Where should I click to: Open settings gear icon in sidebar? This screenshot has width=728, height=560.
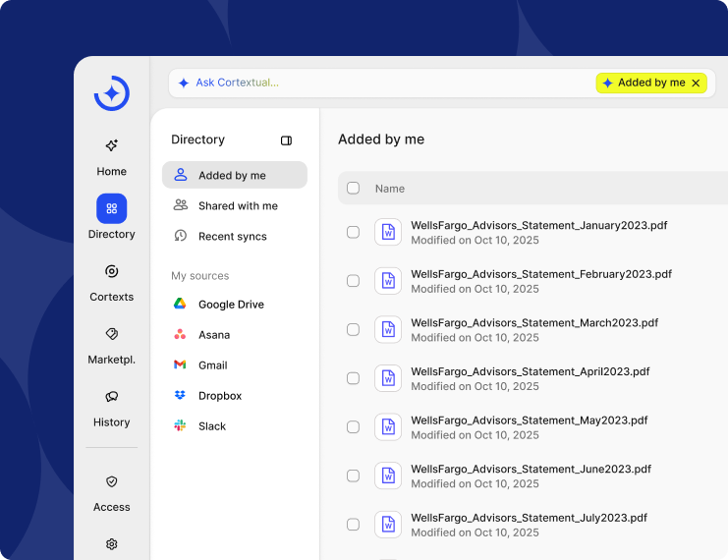[x=111, y=543]
